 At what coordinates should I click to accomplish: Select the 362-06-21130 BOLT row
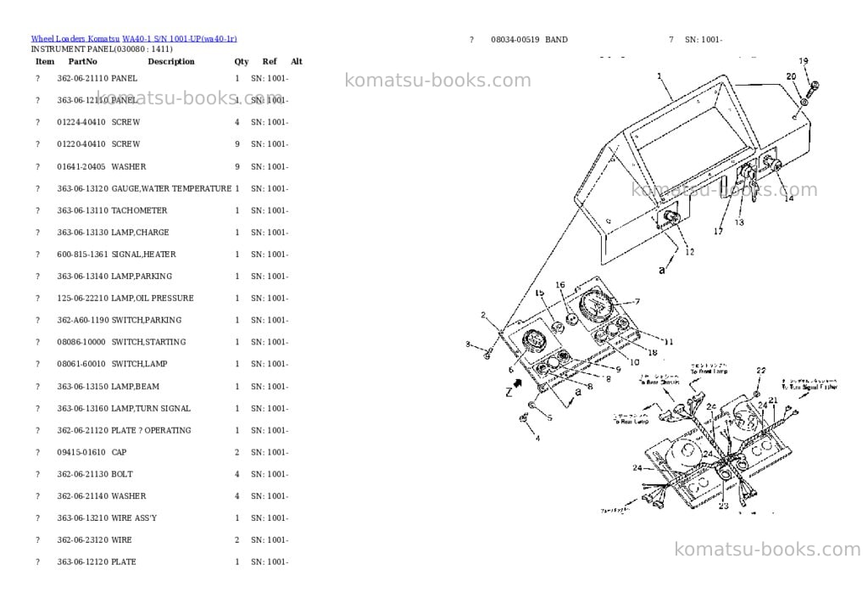[162, 474]
